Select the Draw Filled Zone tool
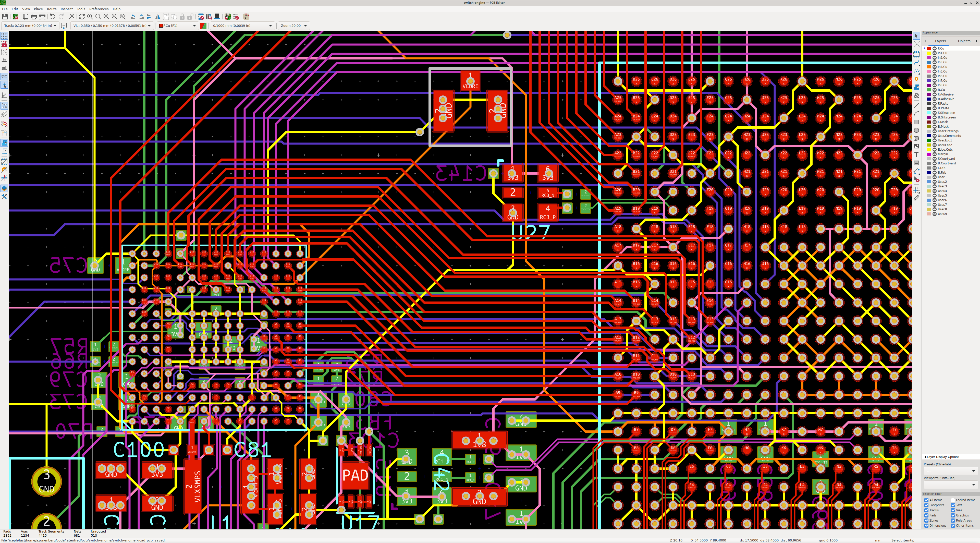Viewport: 980px width, 543px height. point(916,87)
